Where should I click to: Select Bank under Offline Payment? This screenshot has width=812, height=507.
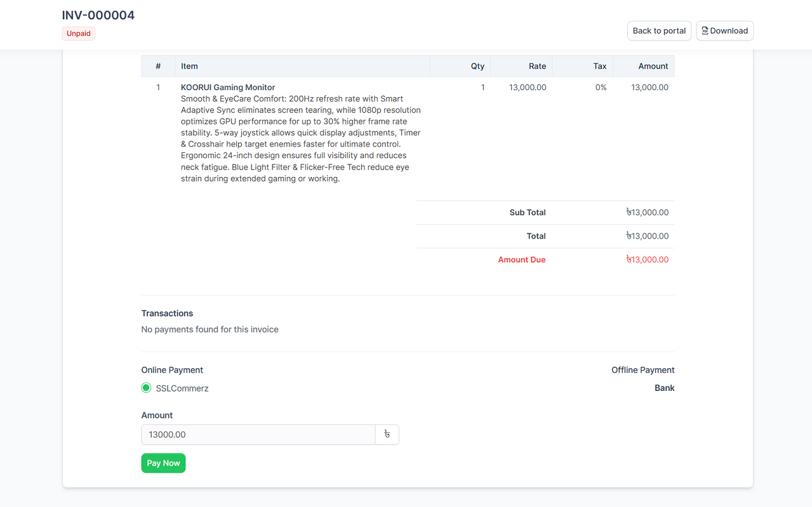(x=665, y=388)
